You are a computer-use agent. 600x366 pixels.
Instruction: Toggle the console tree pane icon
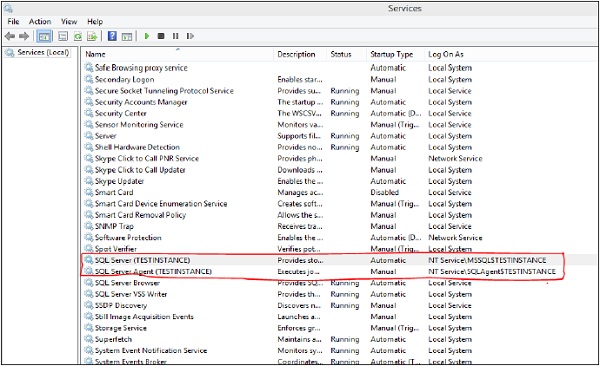tap(44, 37)
